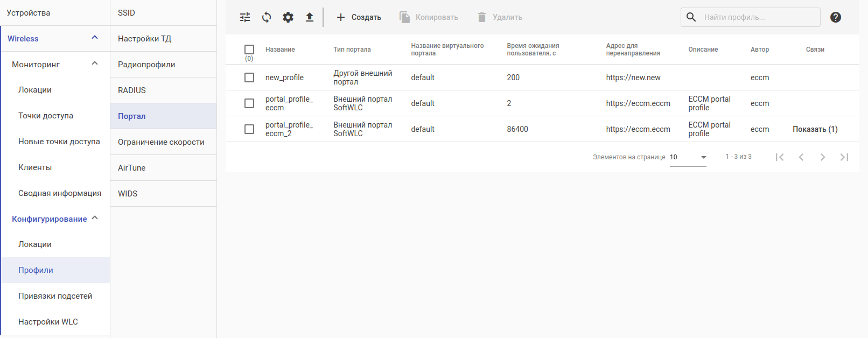Collapse the Wireless section

point(95,38)
